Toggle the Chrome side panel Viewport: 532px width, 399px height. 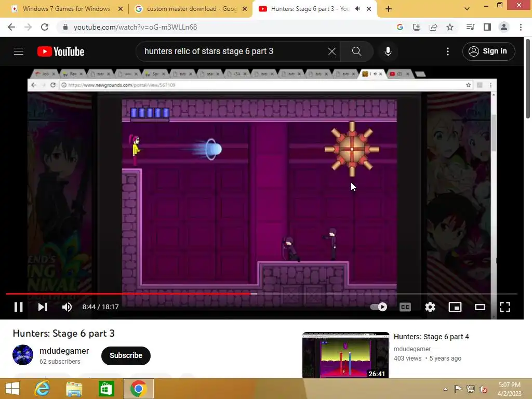pos(487,27)
